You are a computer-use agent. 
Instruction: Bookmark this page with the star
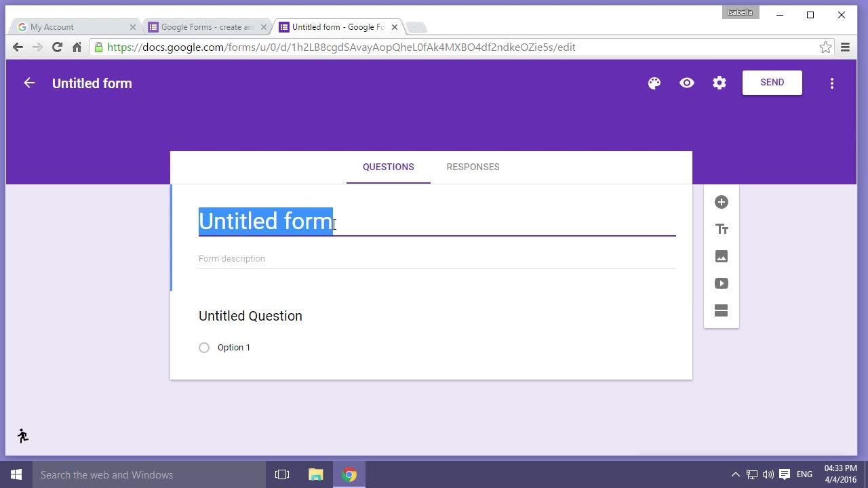click(825, 47)
